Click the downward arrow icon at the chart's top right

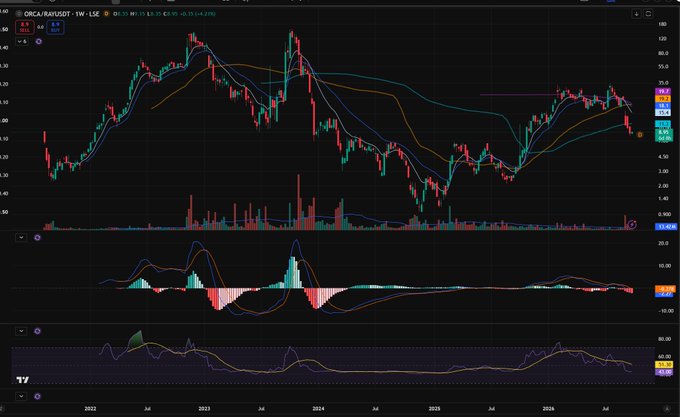tap(636, 14)
